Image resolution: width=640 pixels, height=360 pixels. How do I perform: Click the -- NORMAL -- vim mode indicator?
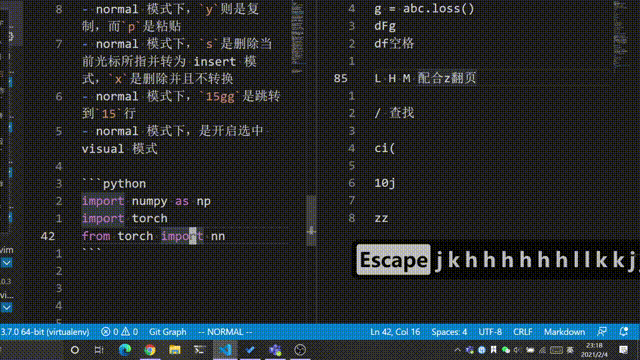point(225,332)
